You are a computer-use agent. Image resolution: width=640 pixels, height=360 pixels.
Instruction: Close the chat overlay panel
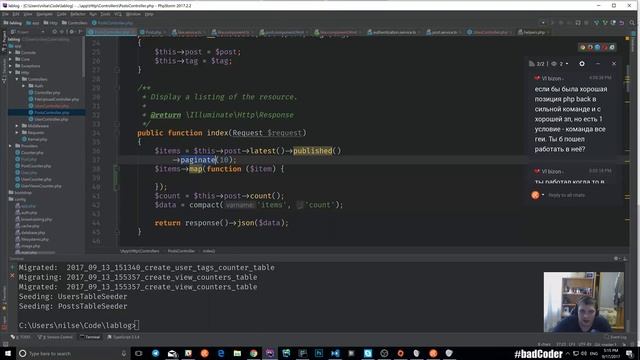[x=614, y=64]
